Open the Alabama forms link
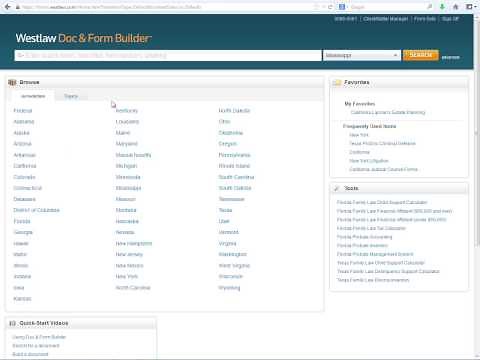 click(x=24, y=122)
